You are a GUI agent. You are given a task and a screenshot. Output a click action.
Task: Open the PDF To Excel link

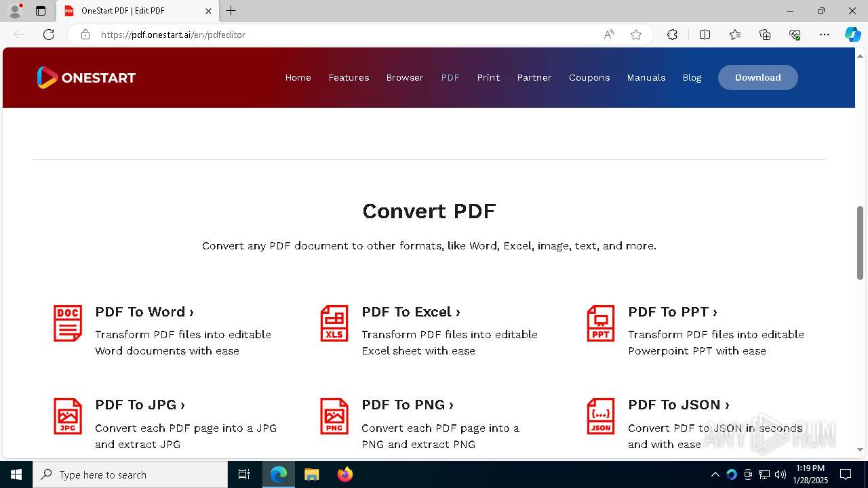[411, 312]
